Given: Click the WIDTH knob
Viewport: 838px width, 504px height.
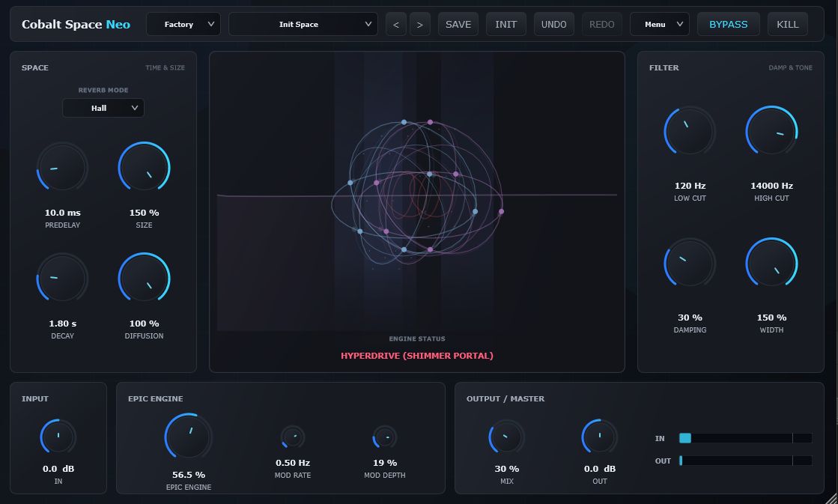Looking at the screenshot, I should (x=772, y=264).
